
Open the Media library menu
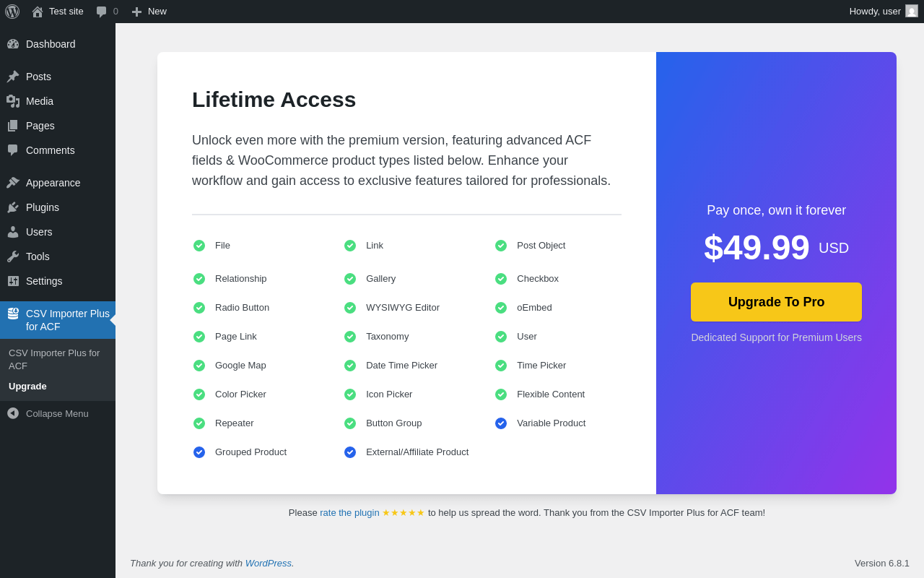(x=58, y=101)
